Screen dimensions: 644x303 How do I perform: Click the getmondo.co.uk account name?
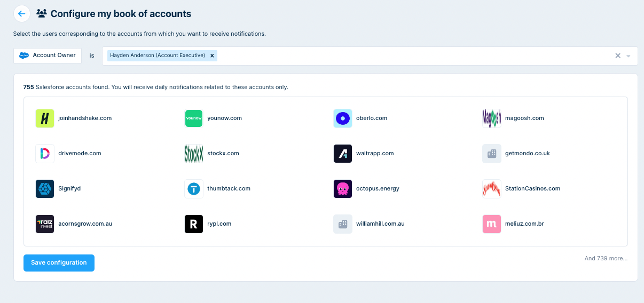(x=528, y=154)
